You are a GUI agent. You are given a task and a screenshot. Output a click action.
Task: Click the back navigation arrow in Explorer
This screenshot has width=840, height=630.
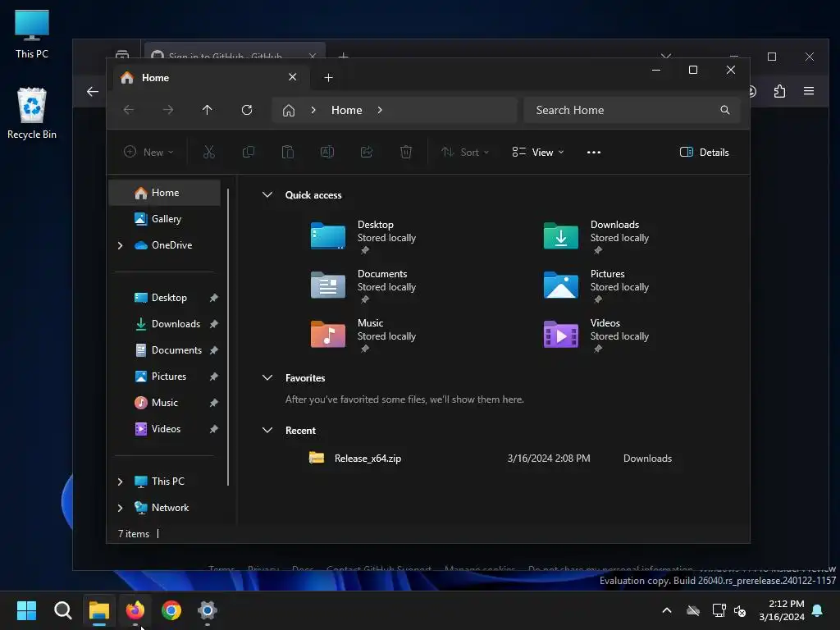[129, 110]
